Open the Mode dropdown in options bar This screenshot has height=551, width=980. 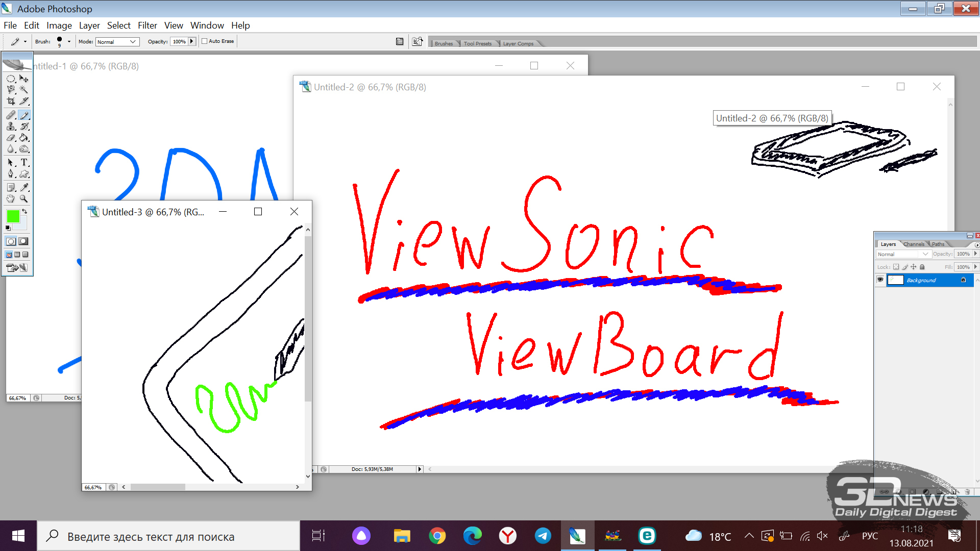pyautogui.click(x=117, y=42)
